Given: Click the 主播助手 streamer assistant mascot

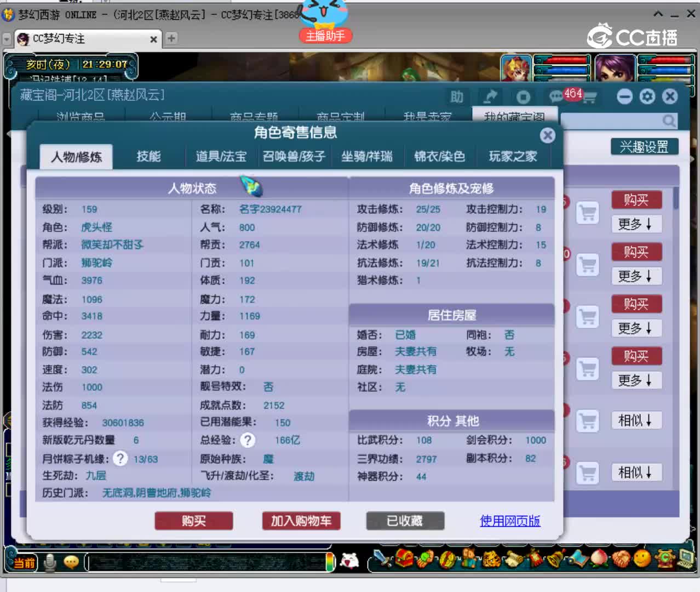Looking at the screenshot, I should coord(325,21).
